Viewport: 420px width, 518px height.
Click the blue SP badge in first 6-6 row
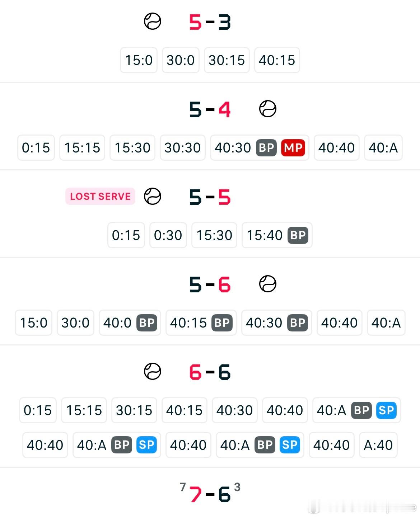click(x=386, y=410)
